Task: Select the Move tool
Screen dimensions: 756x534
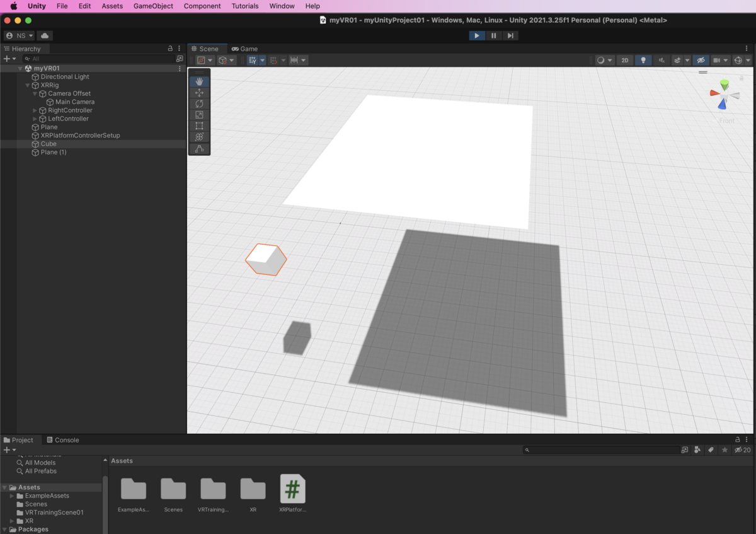Action: pos(199,93)
